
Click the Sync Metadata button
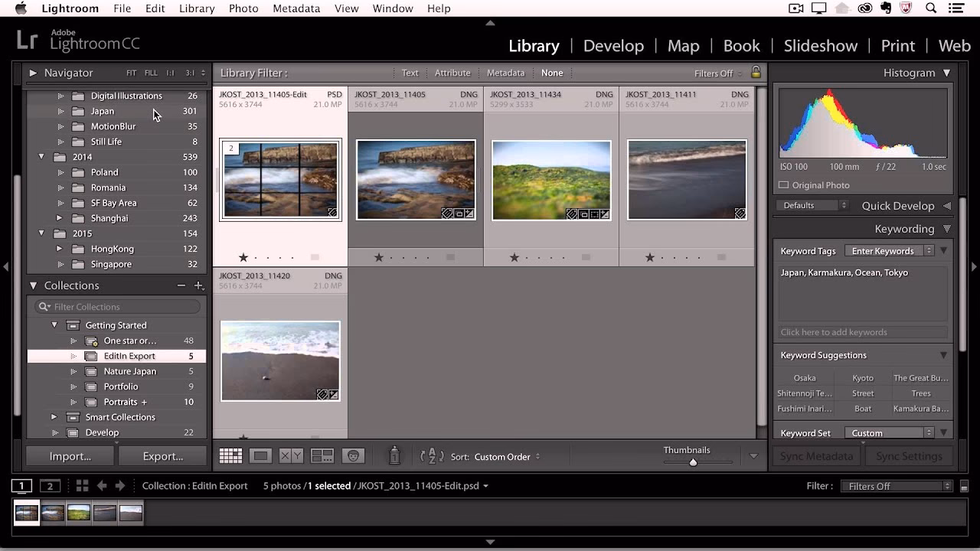coord(815,455)
